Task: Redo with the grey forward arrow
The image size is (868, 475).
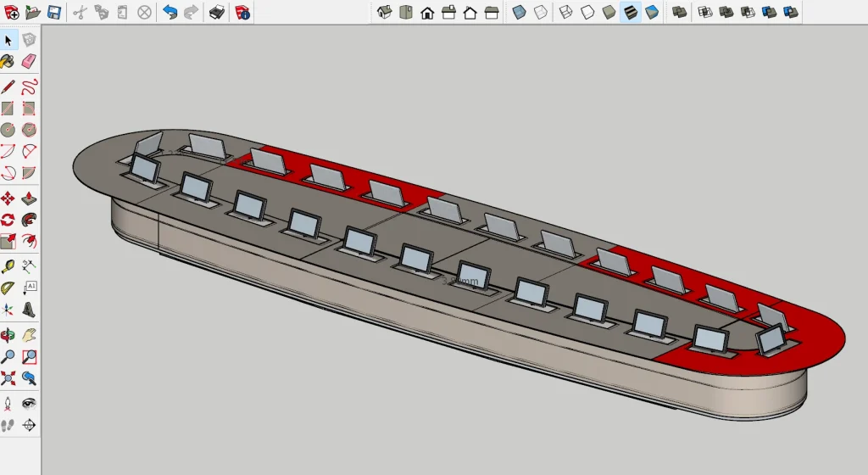Action: tap(191, 12)
